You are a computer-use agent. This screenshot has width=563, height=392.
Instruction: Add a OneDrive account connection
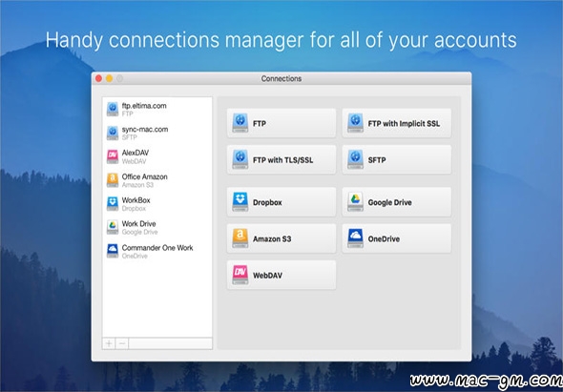[x=397, y=238]
